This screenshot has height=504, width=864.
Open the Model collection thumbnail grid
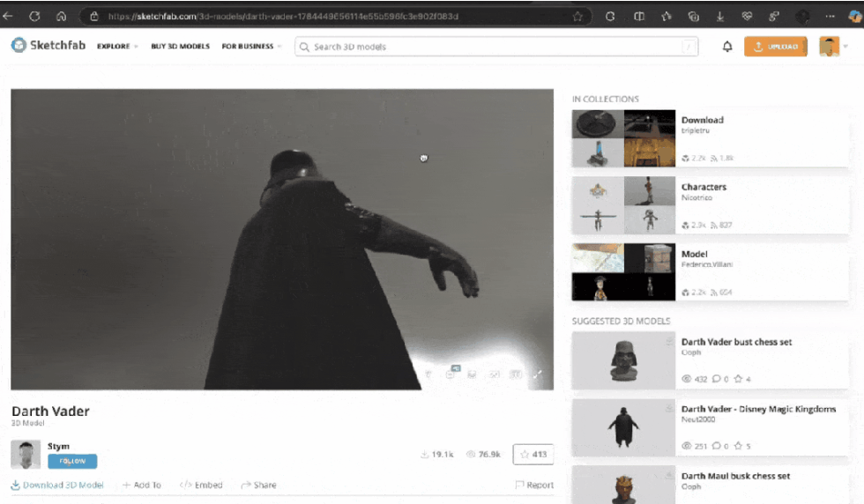(x=623, y=272)
